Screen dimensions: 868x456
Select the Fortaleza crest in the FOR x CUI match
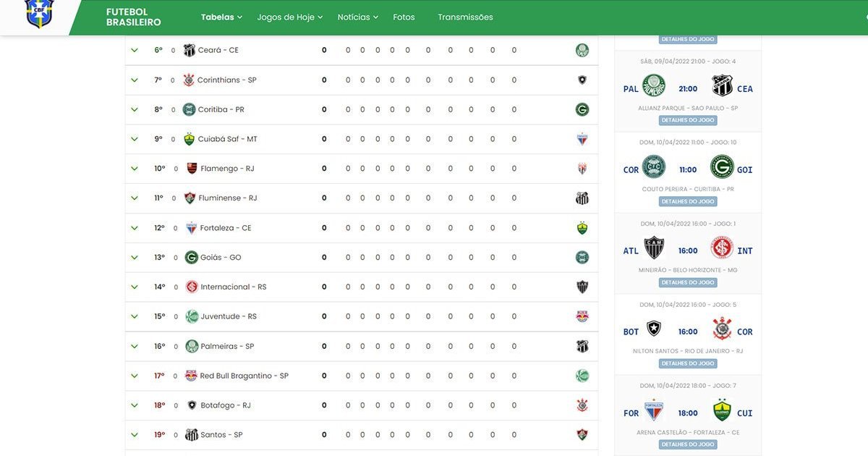click(653, 411)
